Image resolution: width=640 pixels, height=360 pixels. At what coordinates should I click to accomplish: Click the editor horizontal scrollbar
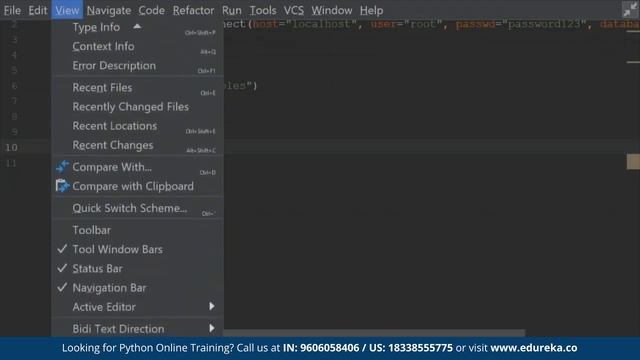coord(374,333)
